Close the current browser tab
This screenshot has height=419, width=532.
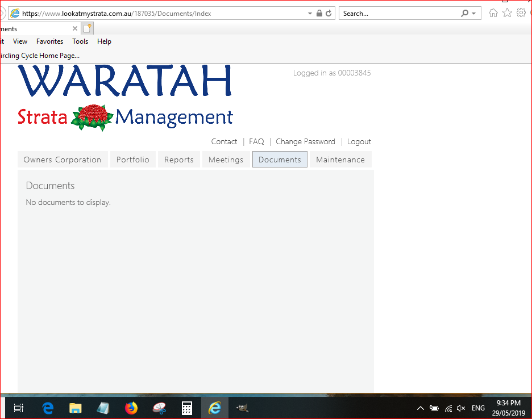(75, 28)
